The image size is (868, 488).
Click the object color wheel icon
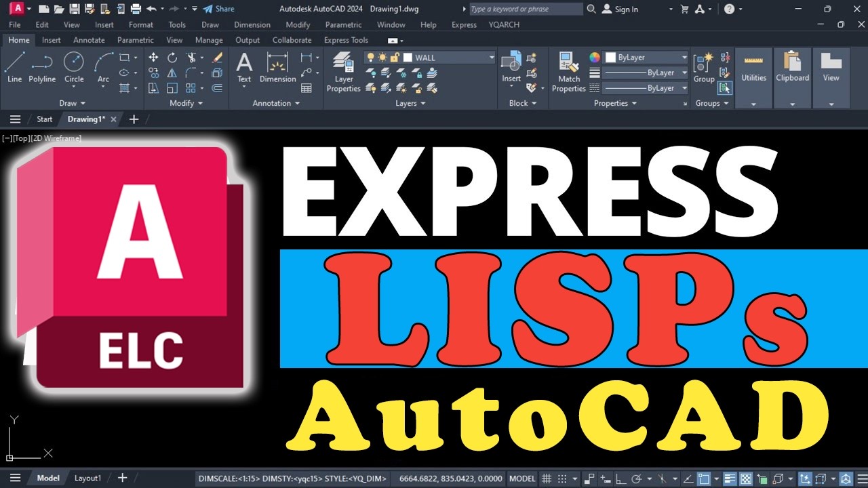pos(595,58)
